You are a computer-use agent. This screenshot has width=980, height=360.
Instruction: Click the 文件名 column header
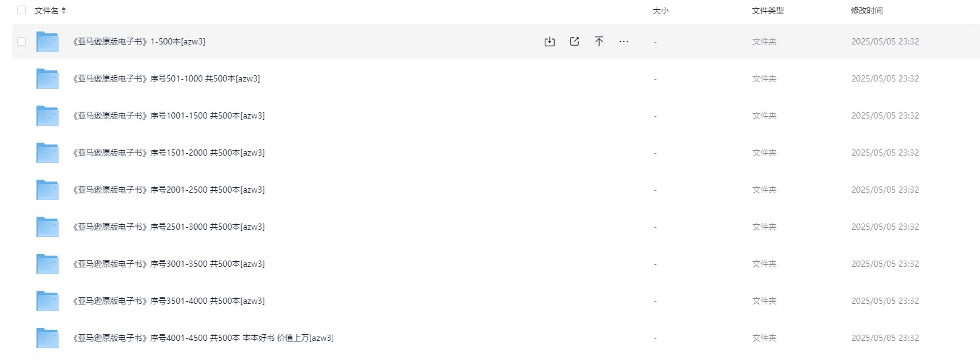point(46,10)
